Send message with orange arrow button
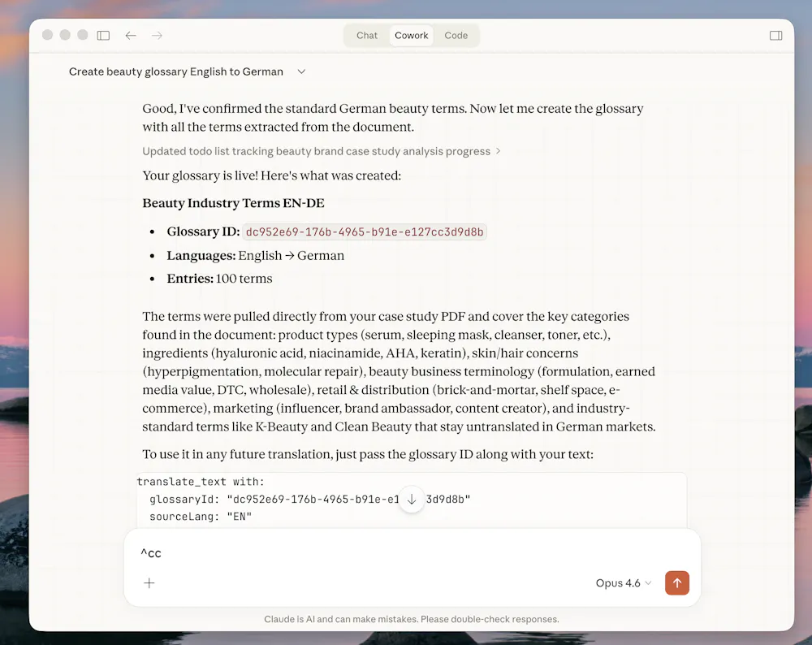Screen dimensions: 812x645 point(677,582)
